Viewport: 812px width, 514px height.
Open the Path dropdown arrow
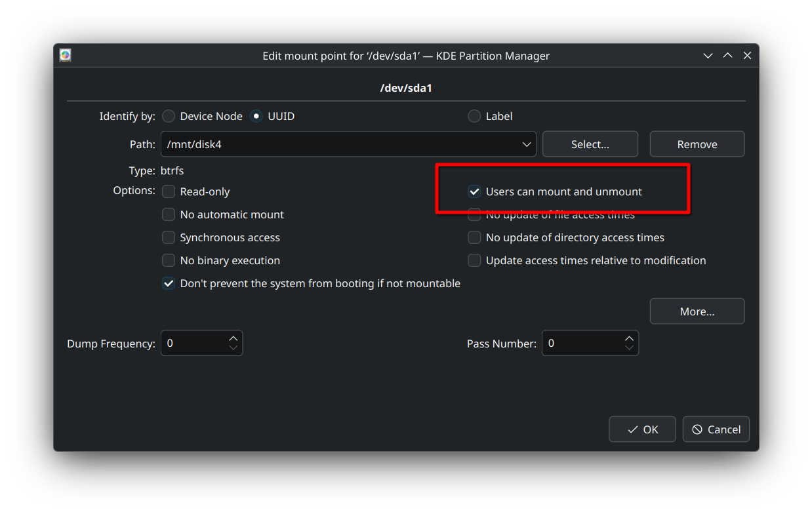coord(527,144)
